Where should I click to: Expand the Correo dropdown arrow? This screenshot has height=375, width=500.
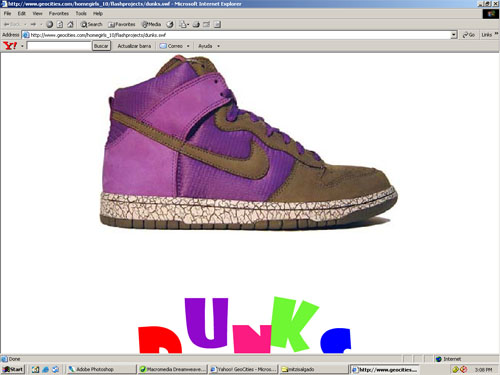(x=188, y=46)
